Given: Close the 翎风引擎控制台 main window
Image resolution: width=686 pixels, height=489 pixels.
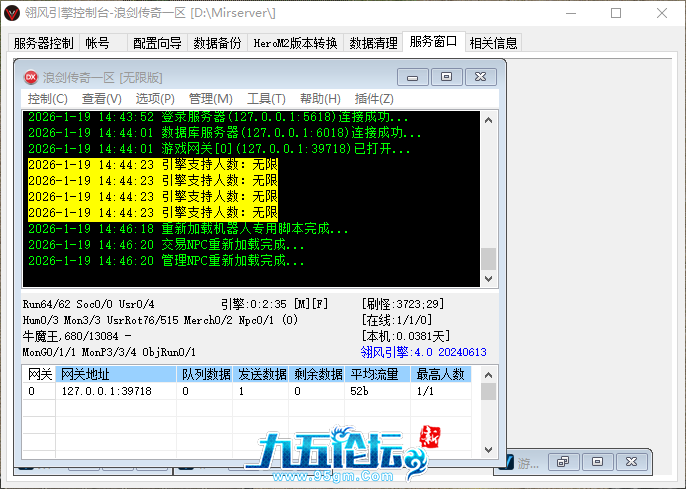Looking at the screenshot, I should [x=662, y=13].
